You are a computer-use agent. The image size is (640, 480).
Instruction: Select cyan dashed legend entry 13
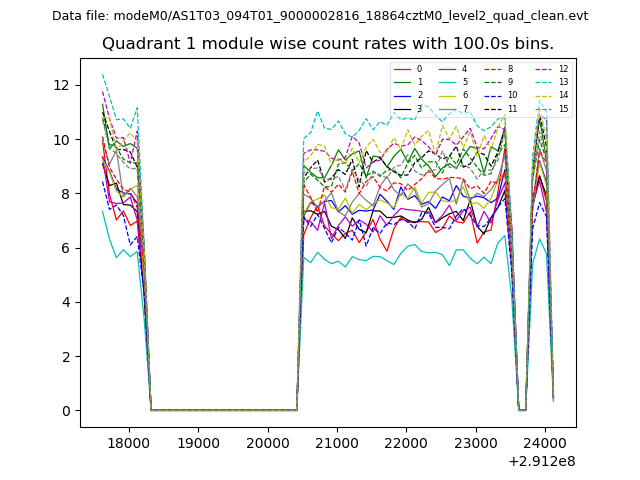pyautogui.click(x=548, y=82)
